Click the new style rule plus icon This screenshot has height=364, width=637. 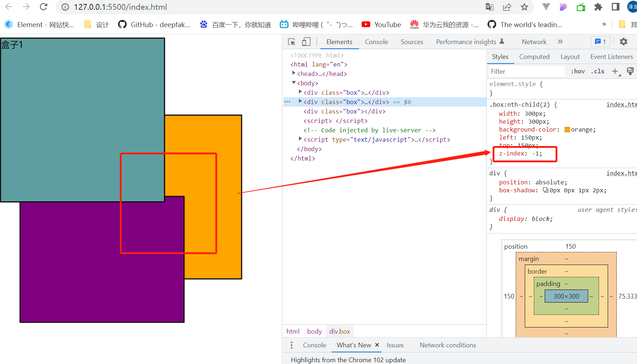click(615, 72)
